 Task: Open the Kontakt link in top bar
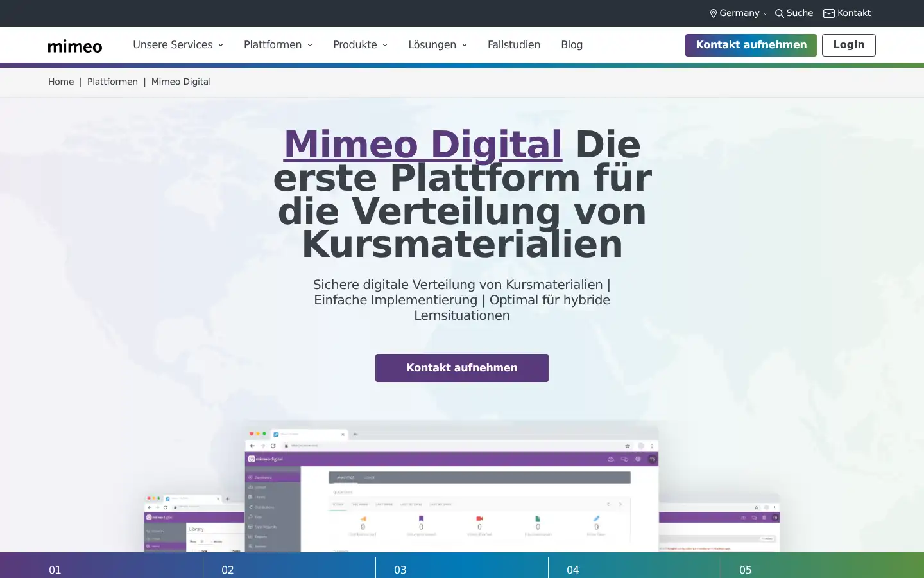(x=847, y=13)
